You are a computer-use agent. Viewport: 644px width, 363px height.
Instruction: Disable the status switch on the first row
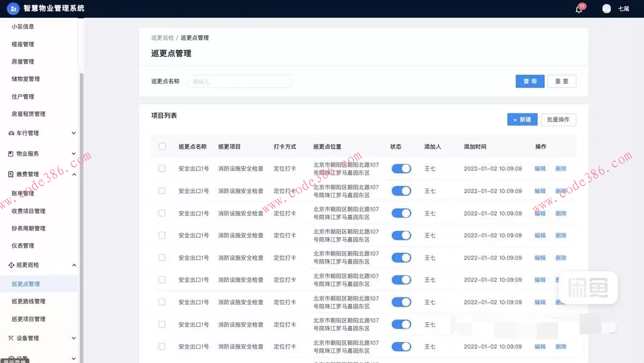pyautogui.click(x=401, y=168)
